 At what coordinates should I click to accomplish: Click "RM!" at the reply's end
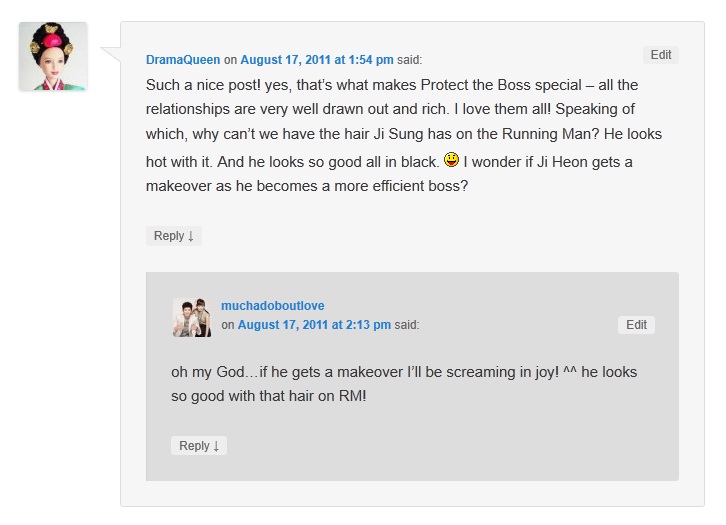(x=349, y=397)
